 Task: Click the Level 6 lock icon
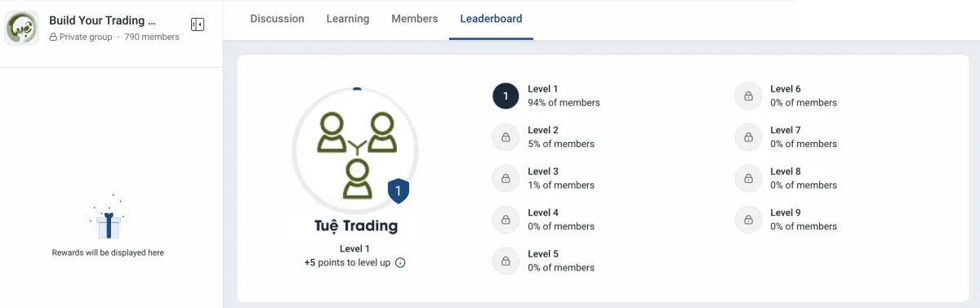pos(748,96)
